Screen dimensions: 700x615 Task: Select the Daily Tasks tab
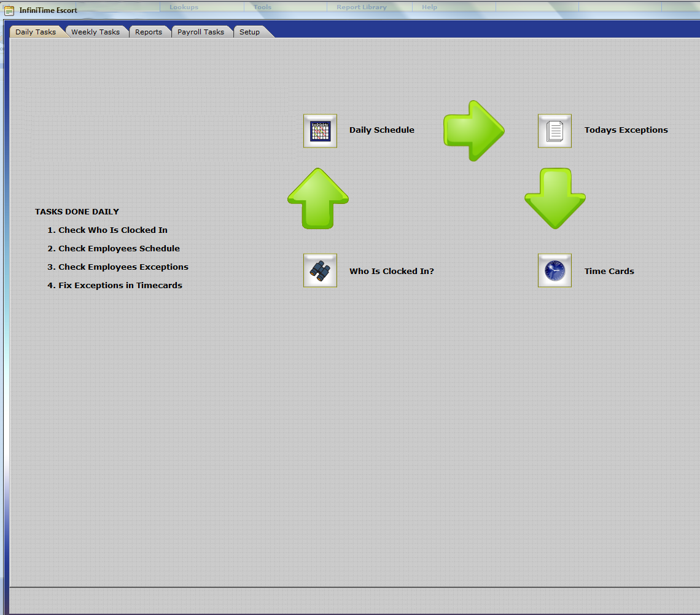point(36,32)
